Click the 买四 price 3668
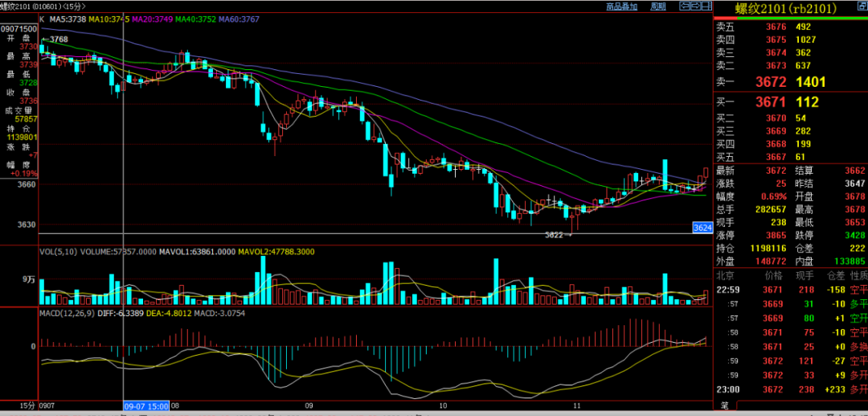This screenshot has width=868, height=416. tap(776, 145)
